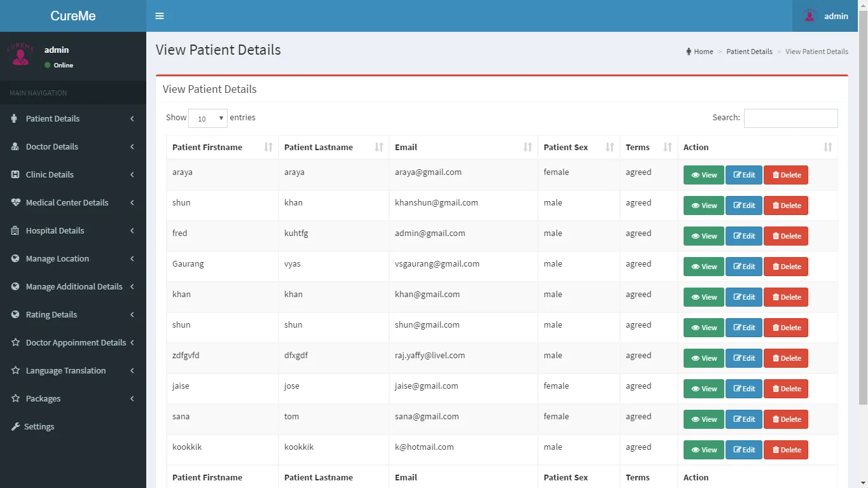Expand the Hospital Details chevron

tap(132, 230)
